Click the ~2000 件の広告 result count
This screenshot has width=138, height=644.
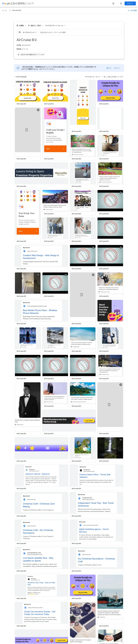[21, 77]
